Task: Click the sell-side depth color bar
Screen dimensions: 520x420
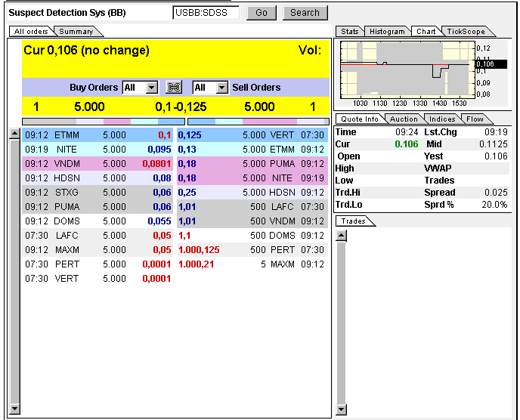Action: pyautogui.click(x=258, y=122)
